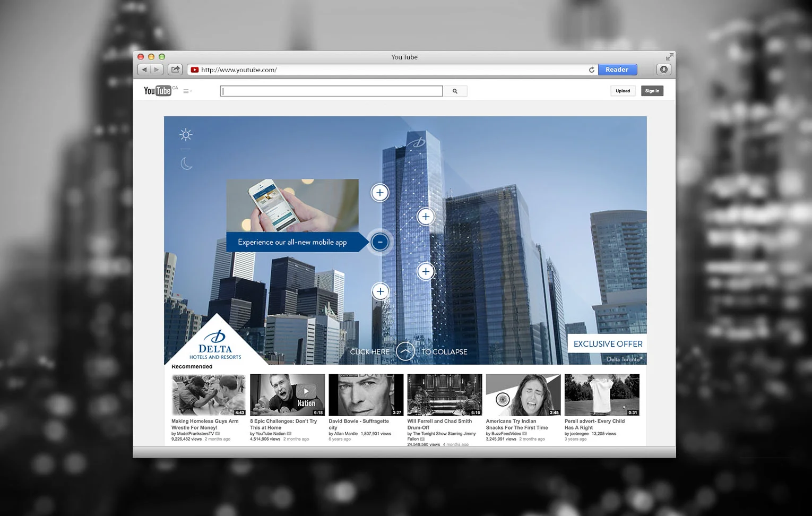Click the YouTube favicon in address bar

tap(195, 70)
